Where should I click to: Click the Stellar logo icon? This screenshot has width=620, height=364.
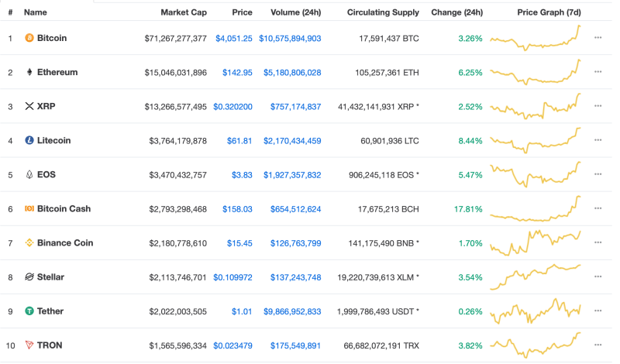click(29, 276)
